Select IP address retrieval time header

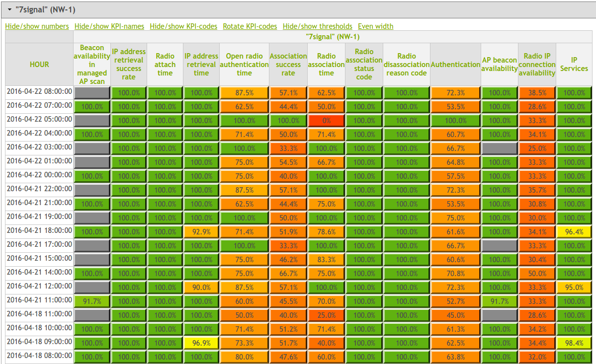(x=201, y=65)
